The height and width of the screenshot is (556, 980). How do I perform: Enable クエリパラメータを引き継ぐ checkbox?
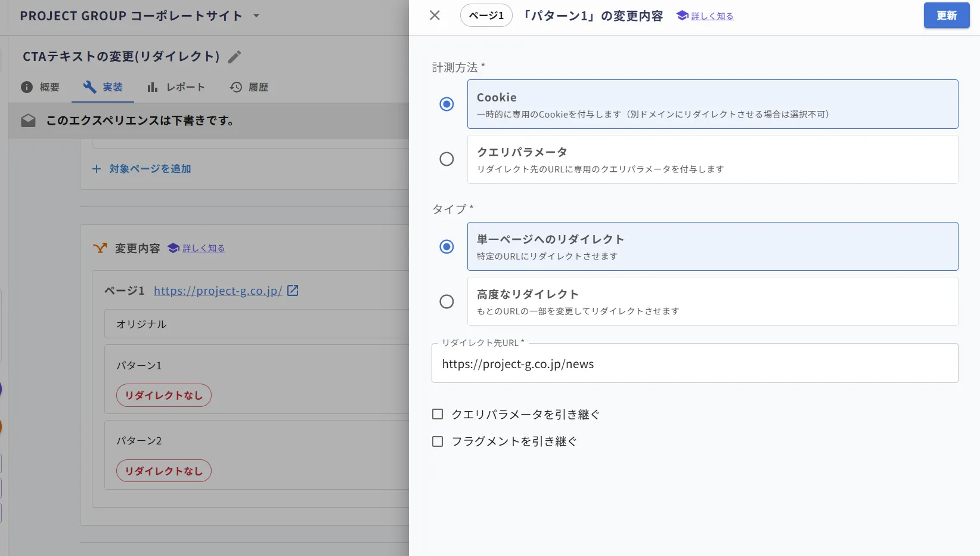[x=438, y=414]
